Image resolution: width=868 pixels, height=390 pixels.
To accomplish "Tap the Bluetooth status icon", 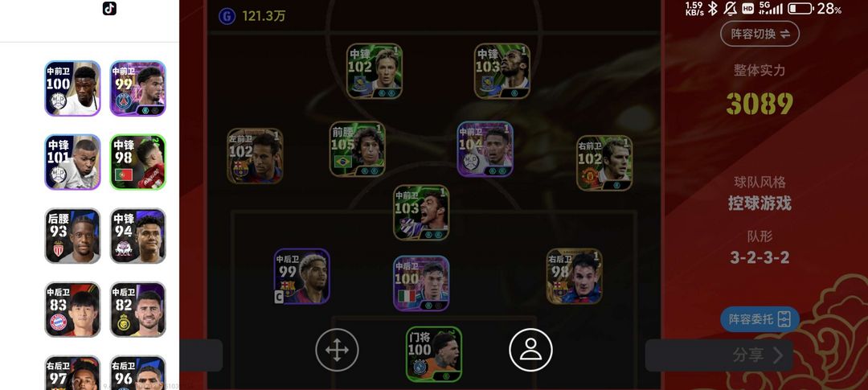I will pos(713,8).
